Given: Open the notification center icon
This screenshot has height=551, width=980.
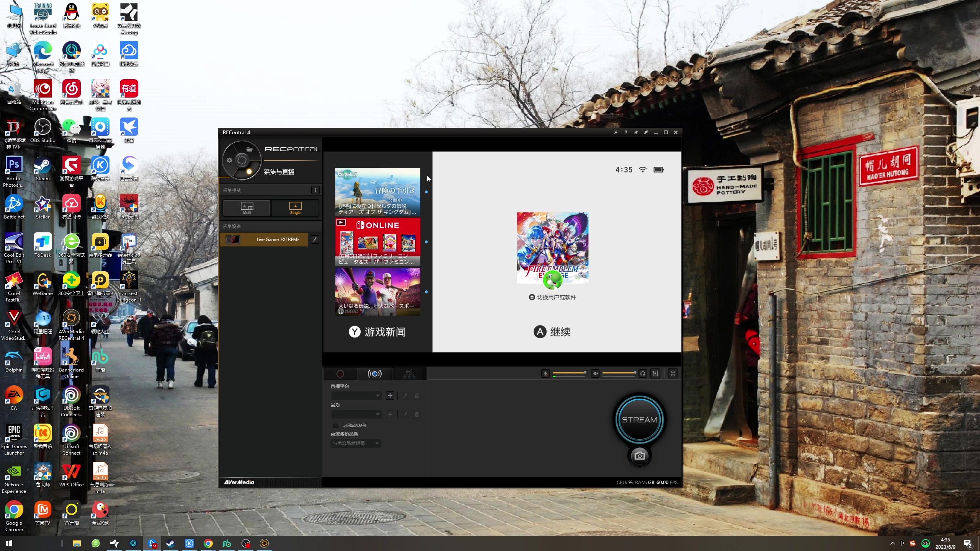Looking at the screenshot, I should click(968, 543).
